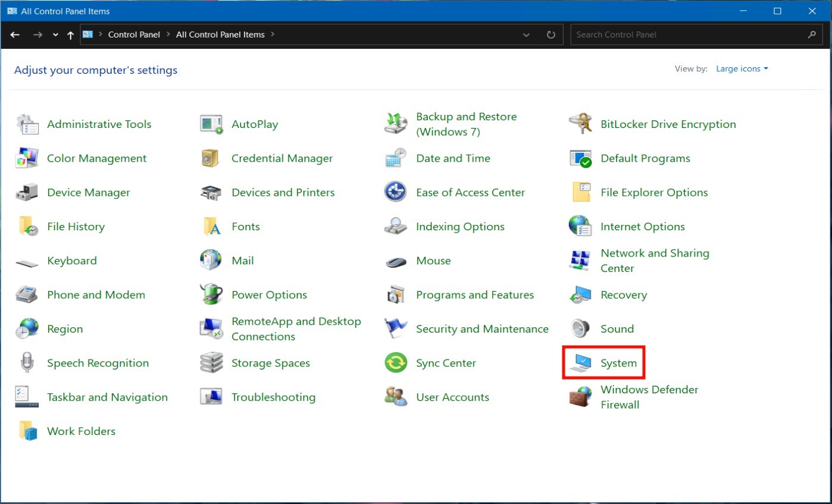
Task: Open the System link
Action: (618, 363)
